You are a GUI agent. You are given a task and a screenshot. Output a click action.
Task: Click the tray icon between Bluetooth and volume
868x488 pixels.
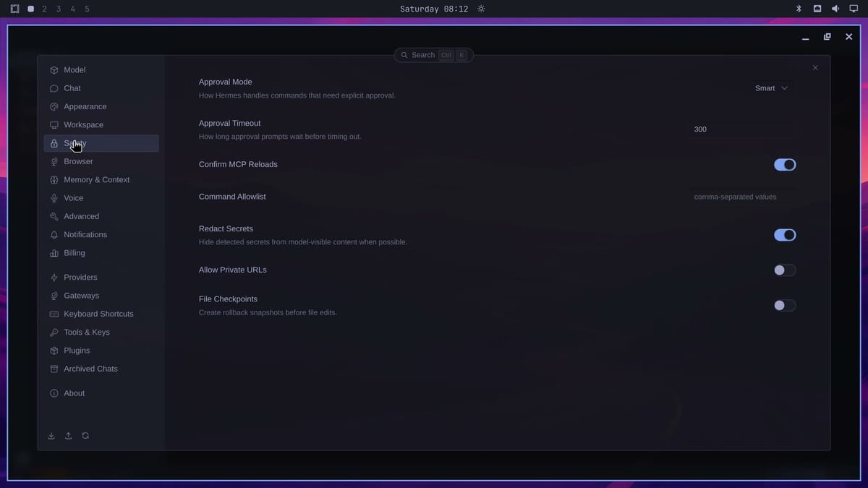(x=817, y=9)
